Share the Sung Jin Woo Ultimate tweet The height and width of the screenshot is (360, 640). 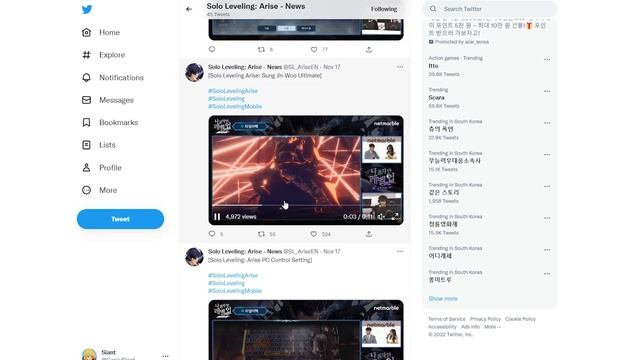[x=369, y=234]
